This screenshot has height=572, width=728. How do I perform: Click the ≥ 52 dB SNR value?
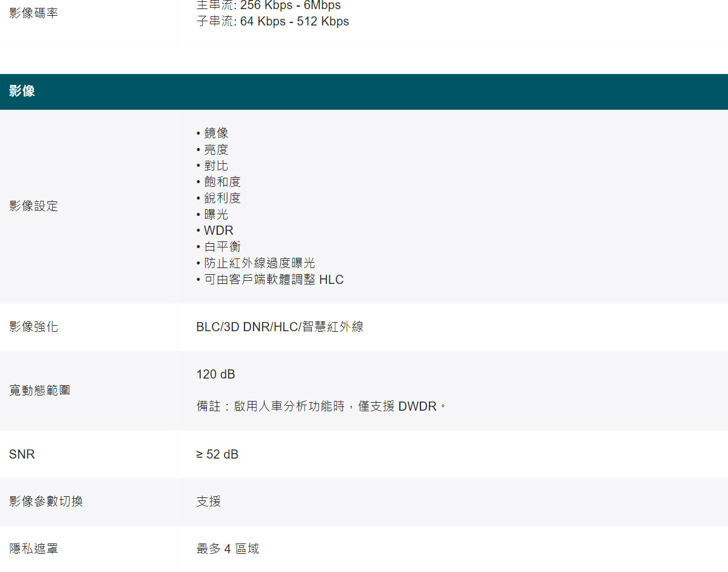pos(217,454)
